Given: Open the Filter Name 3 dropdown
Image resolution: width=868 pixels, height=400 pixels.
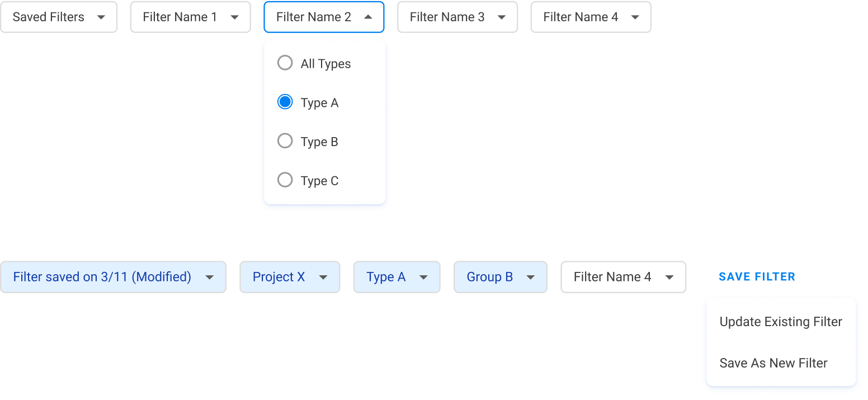Looking at the screenshot, I should (457, 17).
